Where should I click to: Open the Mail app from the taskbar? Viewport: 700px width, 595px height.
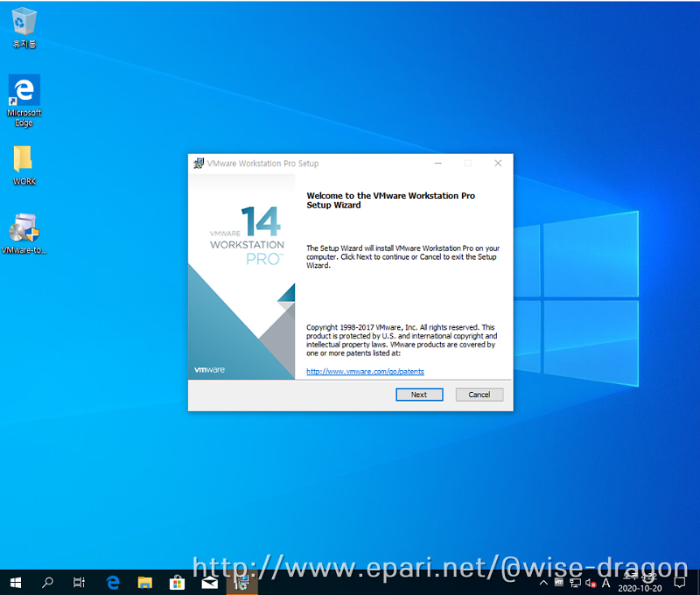pyautogui.click(x=209, y=583)
